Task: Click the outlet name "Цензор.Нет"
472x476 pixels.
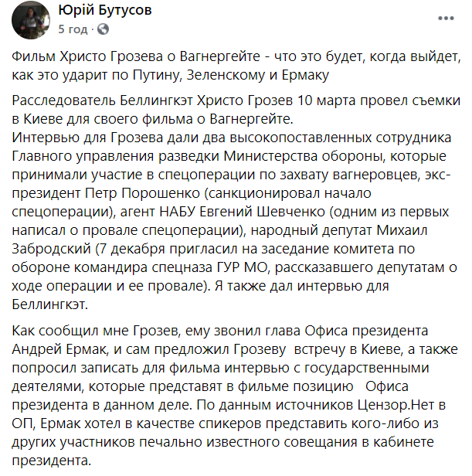Action: [x=396, y=405]
